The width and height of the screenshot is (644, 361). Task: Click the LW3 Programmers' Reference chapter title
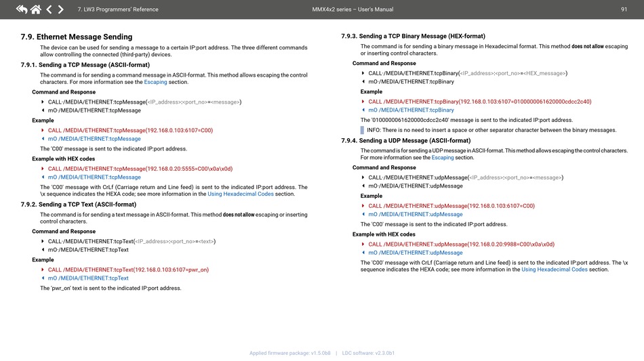118,9
